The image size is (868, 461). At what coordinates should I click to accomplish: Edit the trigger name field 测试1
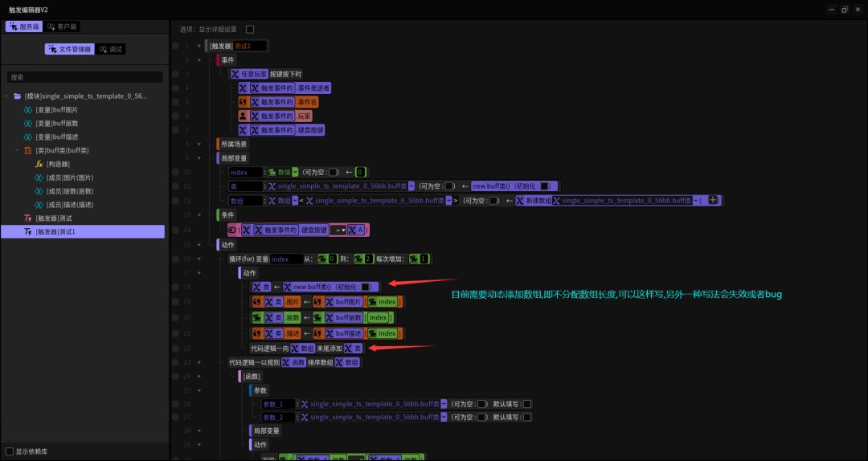coord(250,46)
